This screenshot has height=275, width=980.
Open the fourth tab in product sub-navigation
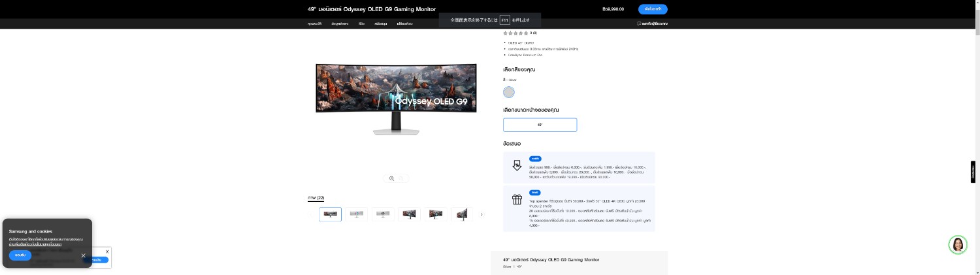click(x=381, y=24)
